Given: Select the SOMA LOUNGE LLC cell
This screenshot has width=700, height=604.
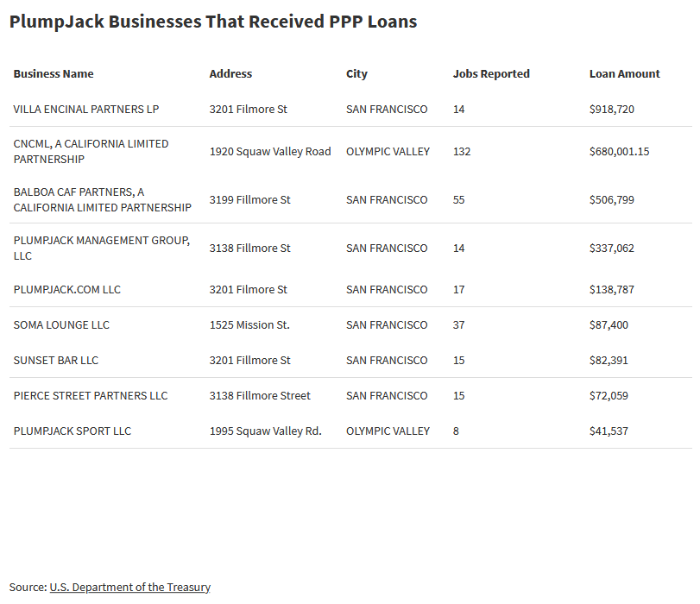Looking at the screenshot, I should pyautogui.click(x=61, y=325).
